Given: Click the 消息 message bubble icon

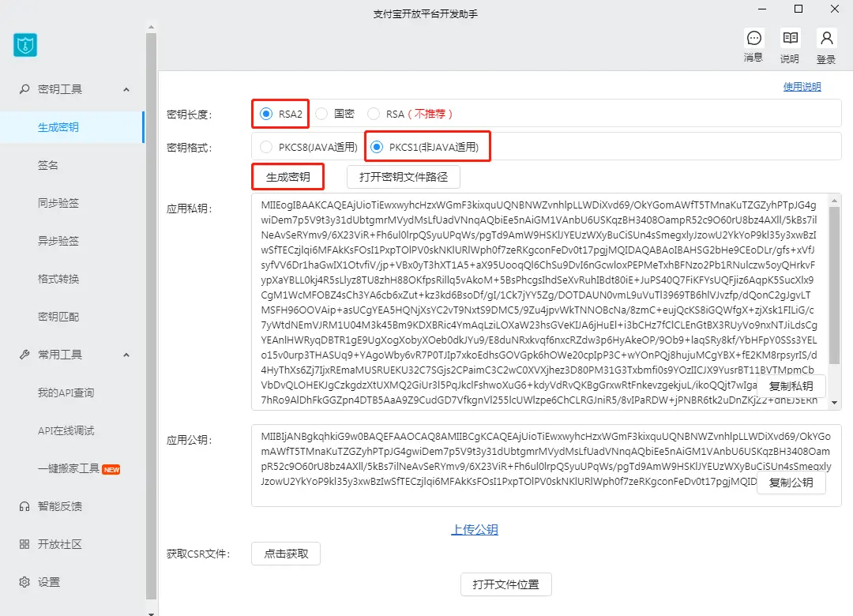Looking at the screenshot, I should tap(753, 39).
